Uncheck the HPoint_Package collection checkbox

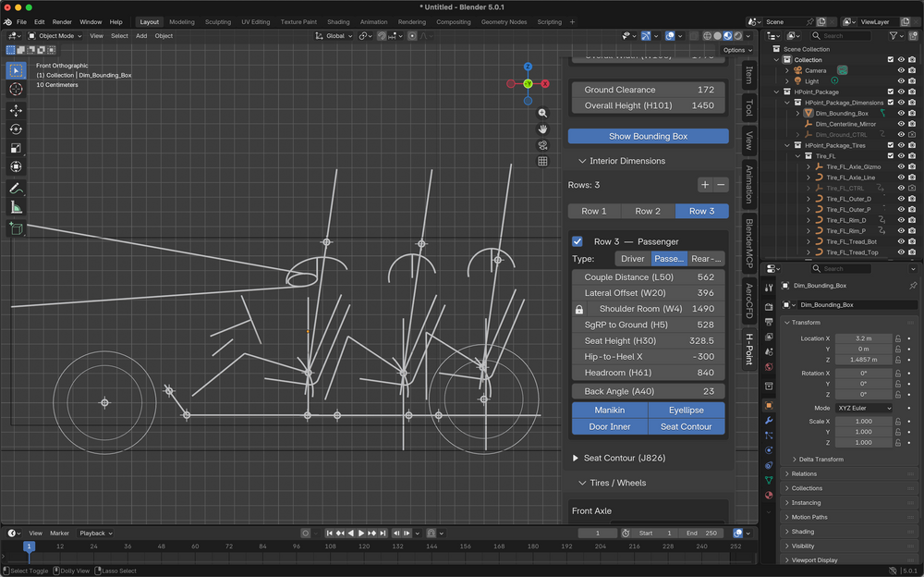tap(891, 92)
